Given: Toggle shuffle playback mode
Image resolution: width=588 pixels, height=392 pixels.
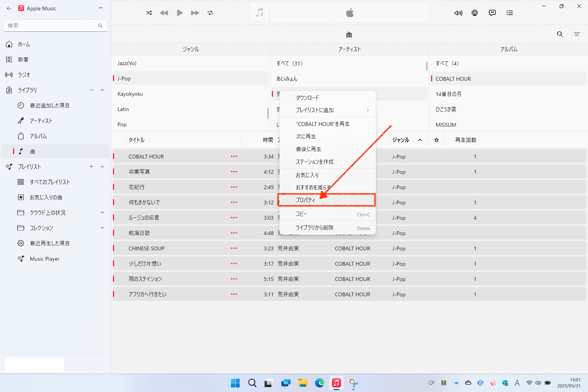Looking at the screenshot, I should coord(149,13).
